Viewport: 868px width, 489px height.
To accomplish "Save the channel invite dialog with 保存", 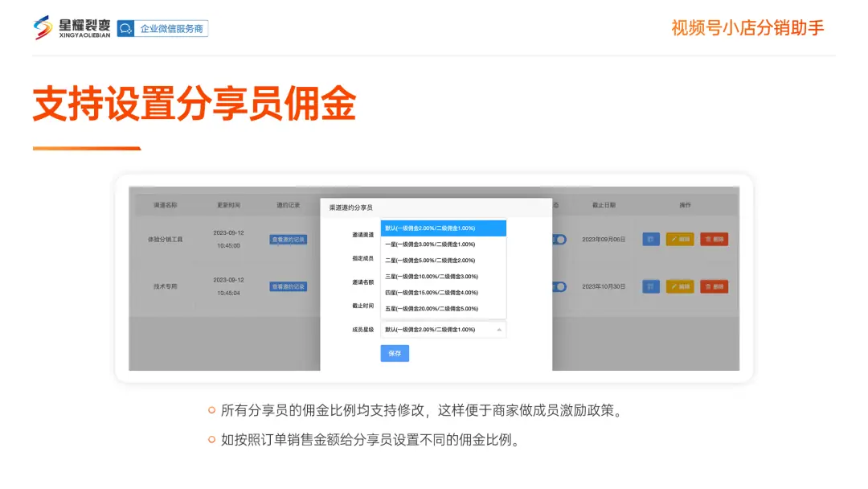I will click(x=395, y=353).
